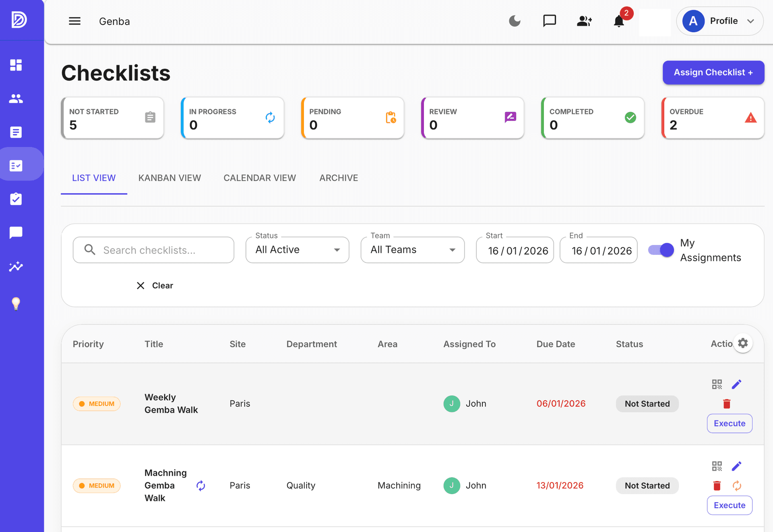The height and width of the screenshot is (532, 773).
Task: Delete the Machning Gemba Walk checklist
Action: tap(717, 486)
